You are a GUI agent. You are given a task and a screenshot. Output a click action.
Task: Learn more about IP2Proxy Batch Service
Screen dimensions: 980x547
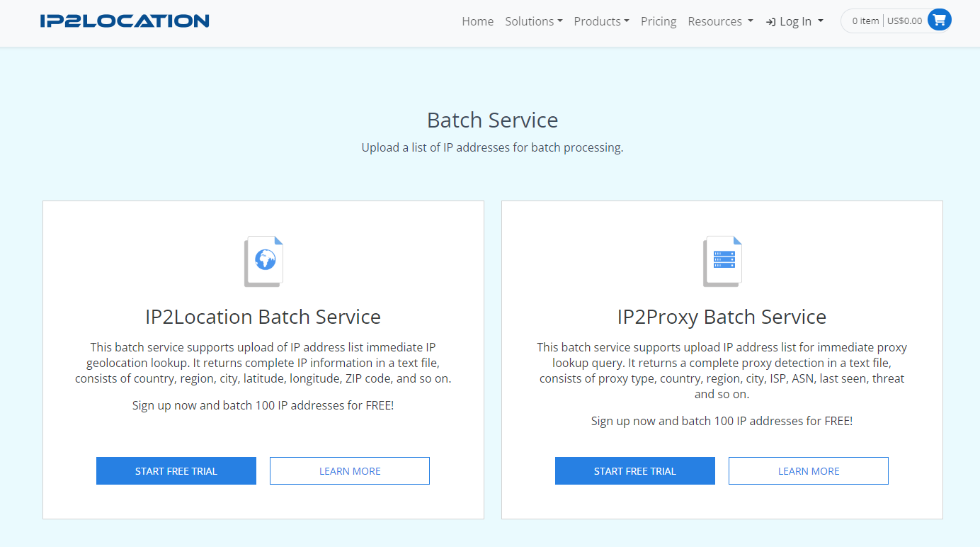pyautogui.click(x=809, y=471)
